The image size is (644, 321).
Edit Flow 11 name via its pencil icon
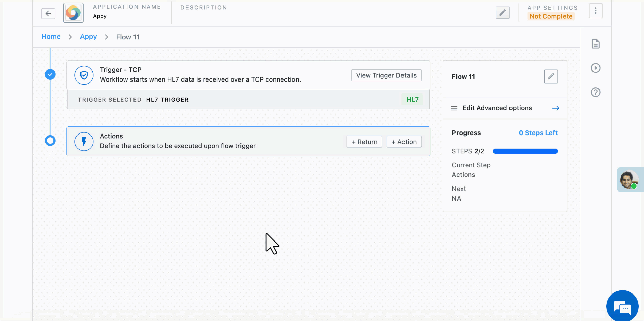coord(551,76)
